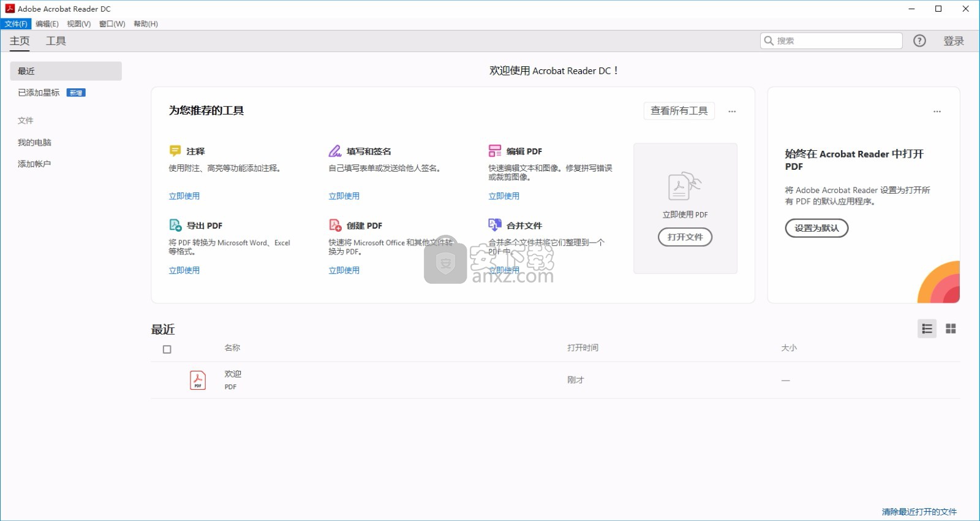Click the 名称 column header
This screenshot has height=521, width=980.
(232, 348)
